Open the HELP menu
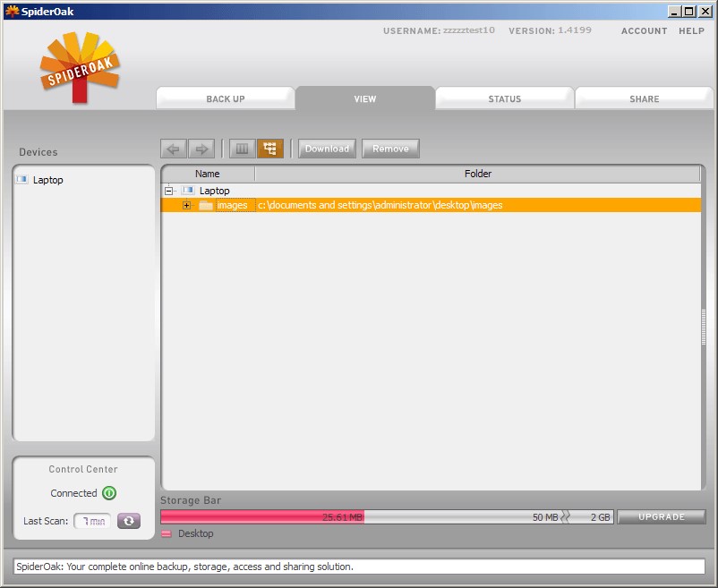Viewport: 718px width, 588px height. point(691,31)
